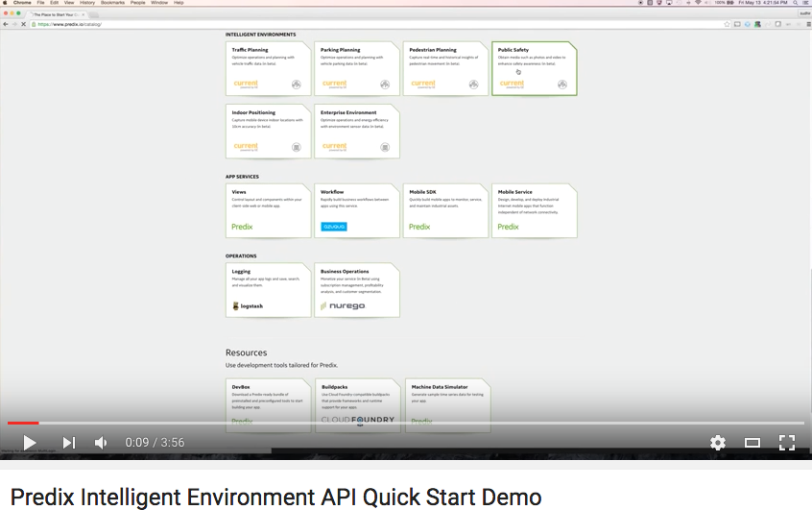Viewport: 812px width, 510px height.
Task: Click the browser back arrow
Action: pos(6,24)
